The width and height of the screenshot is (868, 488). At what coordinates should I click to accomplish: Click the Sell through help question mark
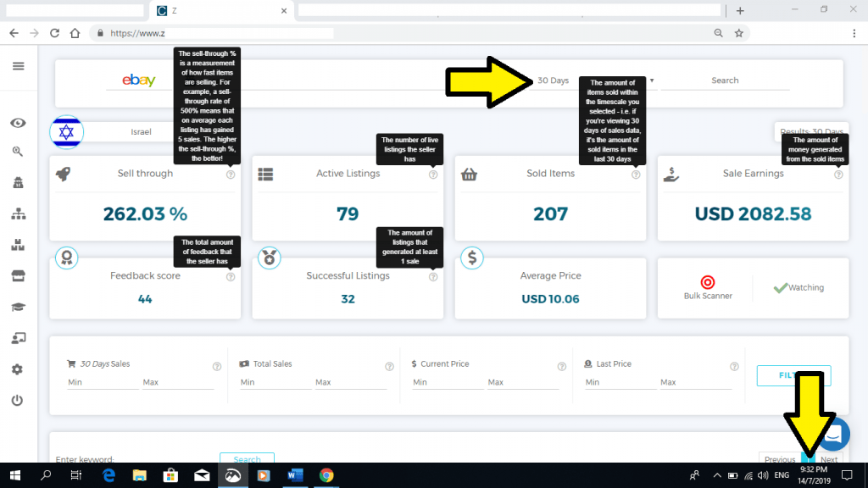(x=231, y=175)
